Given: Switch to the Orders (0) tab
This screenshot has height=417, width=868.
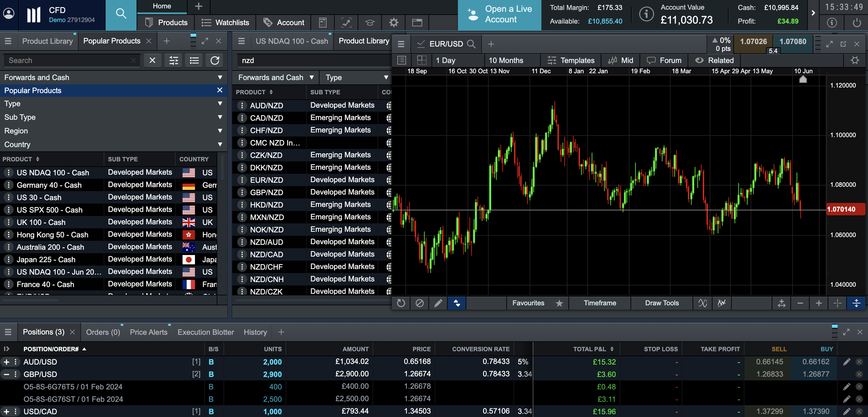Looking at the screenshot, I should [103, 332].
